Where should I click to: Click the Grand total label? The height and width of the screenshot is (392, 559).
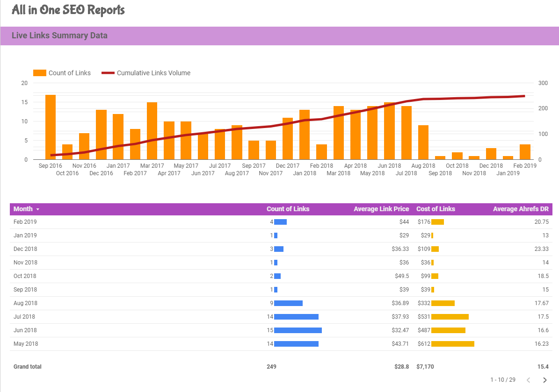[x=28, y=367]
